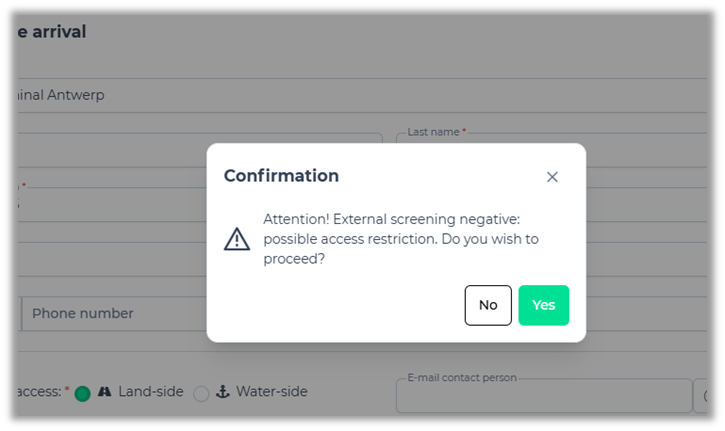The image size is (725, 431).
Task: Click the external screening warning message
Action: click(x=400, y=239)
